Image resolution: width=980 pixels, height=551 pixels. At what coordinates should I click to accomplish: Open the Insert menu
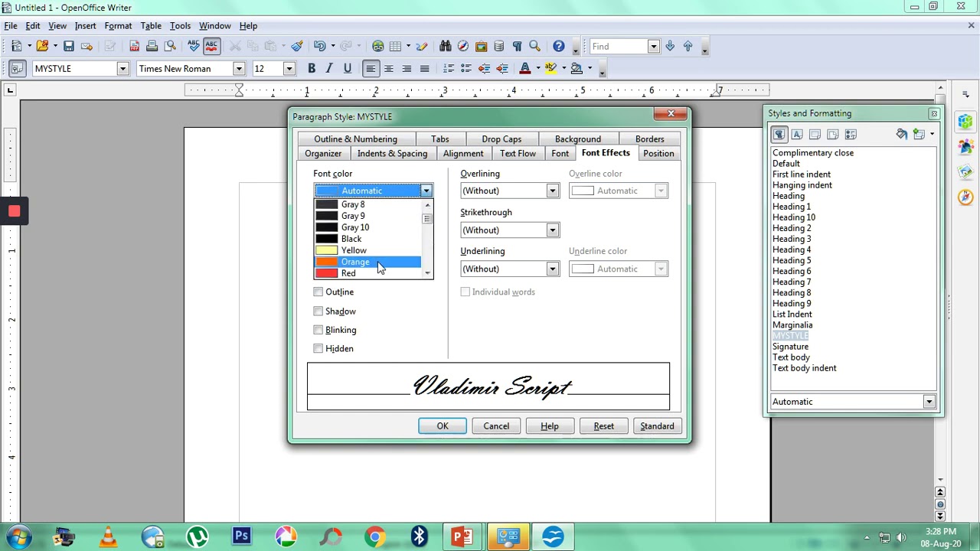(85, 26)
